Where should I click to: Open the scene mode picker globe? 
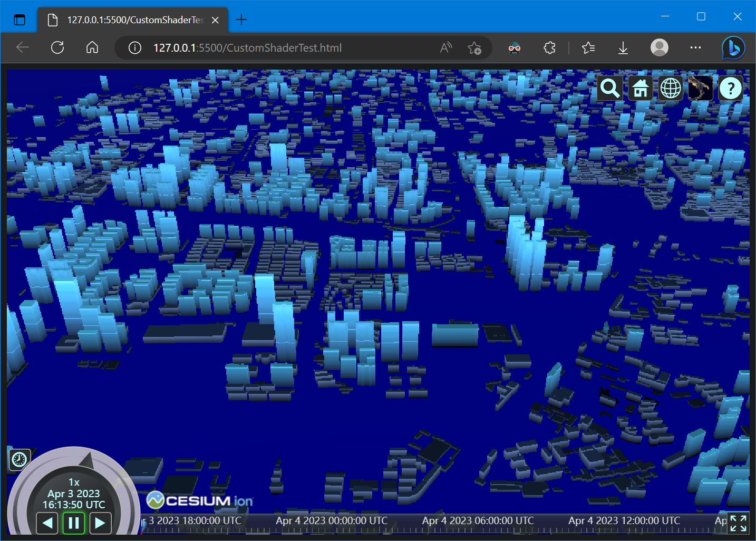click(671, 89)
